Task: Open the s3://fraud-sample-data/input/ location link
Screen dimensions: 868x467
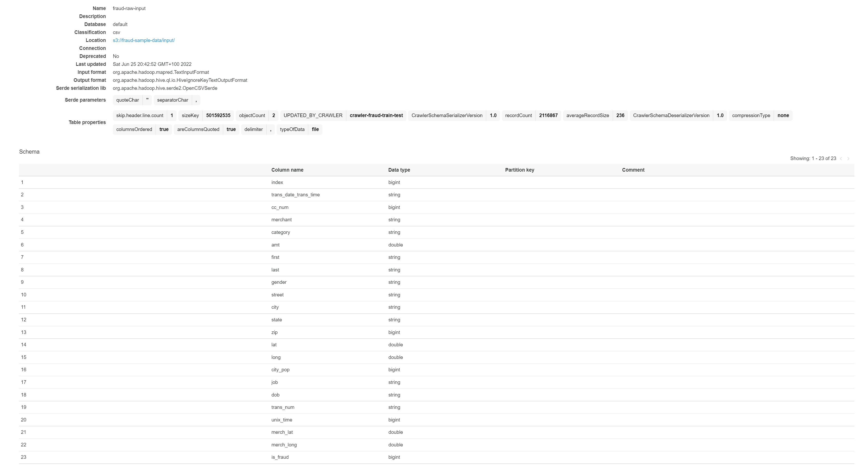Action: (x=143, y=40)
